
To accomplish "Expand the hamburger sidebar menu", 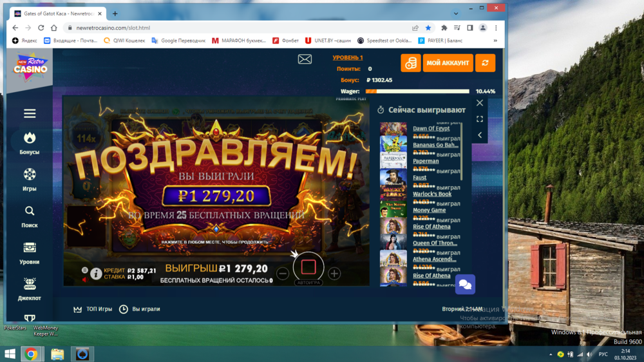I will pos(30,114).
